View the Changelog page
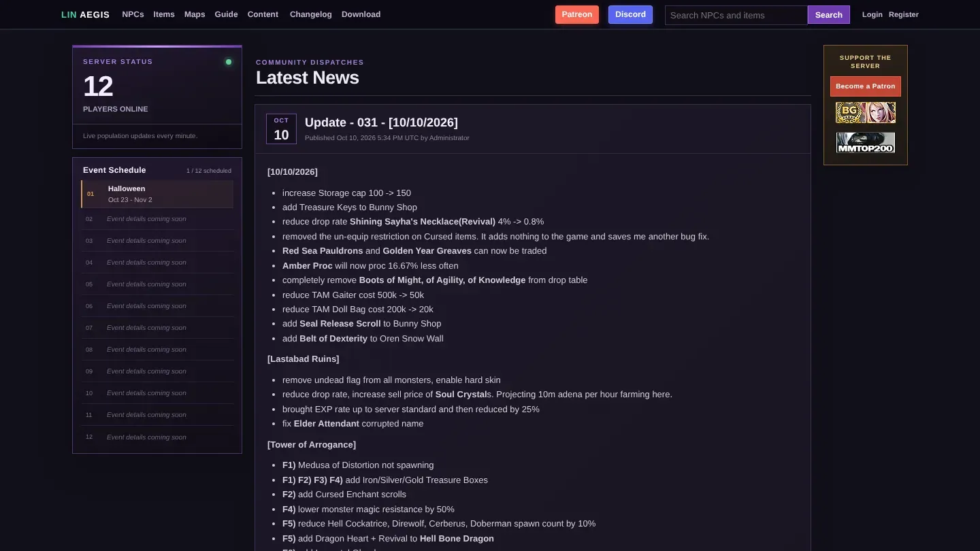This screenshot has width=980, height=551. (x=311, y=14)
